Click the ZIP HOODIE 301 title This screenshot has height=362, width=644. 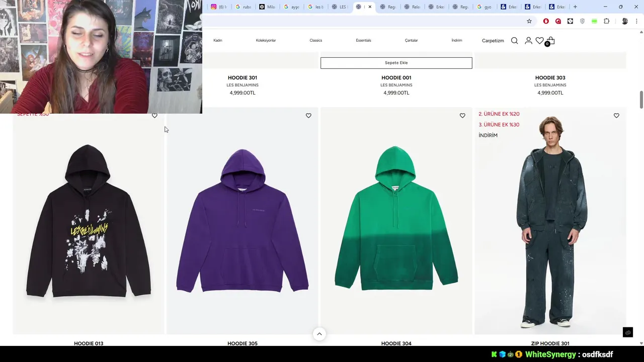(x=550, y=343)
